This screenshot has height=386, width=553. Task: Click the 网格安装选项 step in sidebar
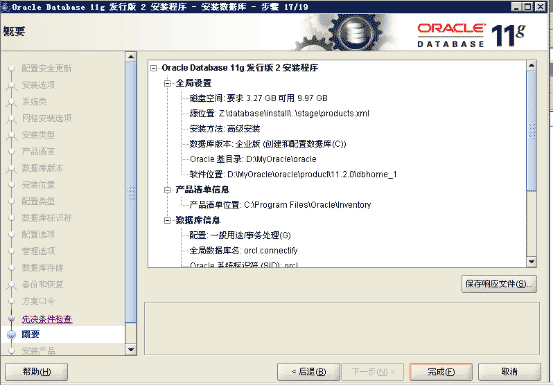coord(47,118)
